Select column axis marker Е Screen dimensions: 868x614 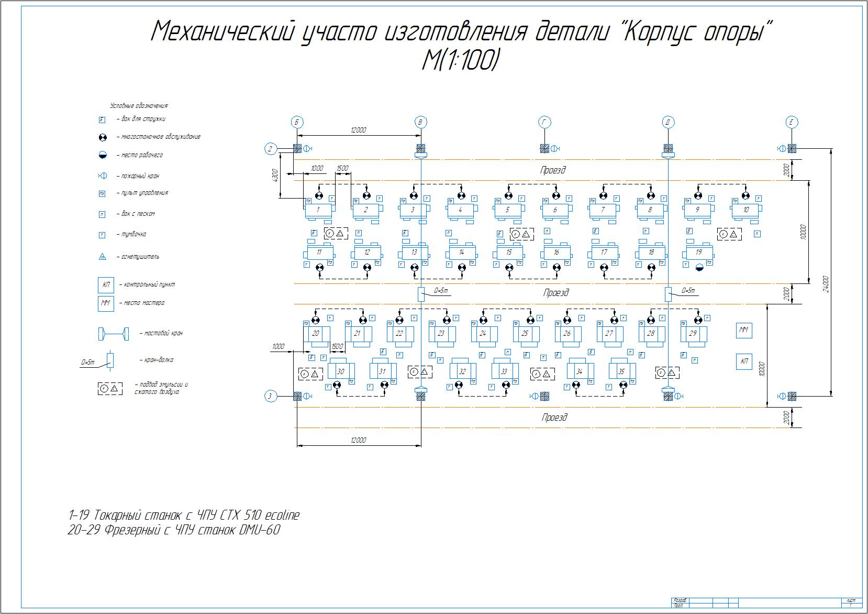pyautogui.click(x=792, y=123)
